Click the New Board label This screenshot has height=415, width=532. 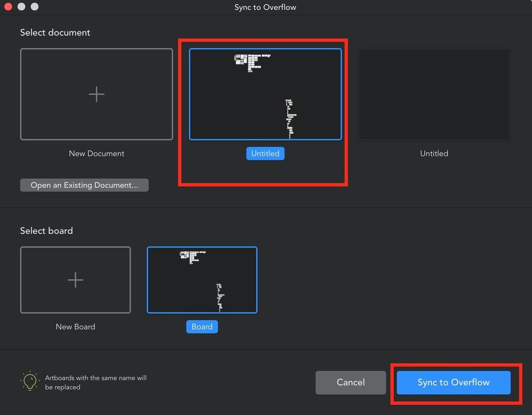click(75, 327)
